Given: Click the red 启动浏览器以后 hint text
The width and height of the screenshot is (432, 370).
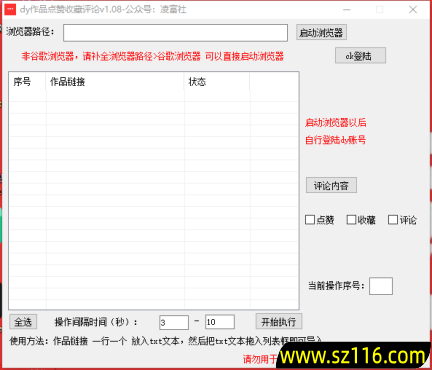Looking at the screenshot, I should click(x=336, y=123).
